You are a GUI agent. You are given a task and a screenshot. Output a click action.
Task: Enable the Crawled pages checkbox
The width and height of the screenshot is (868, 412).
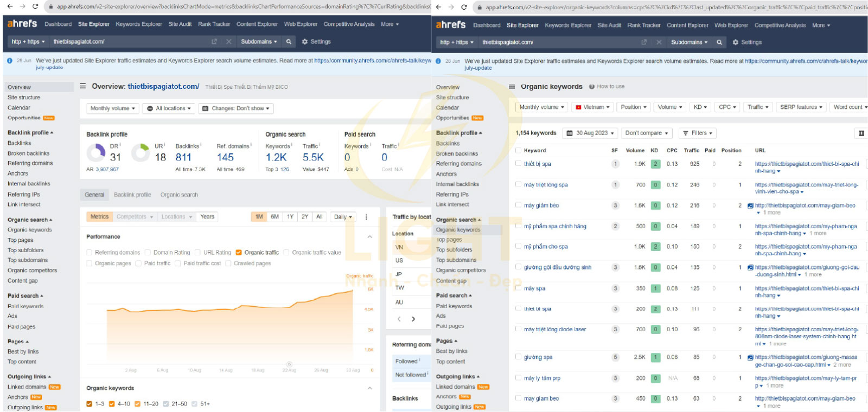[228, 263]
